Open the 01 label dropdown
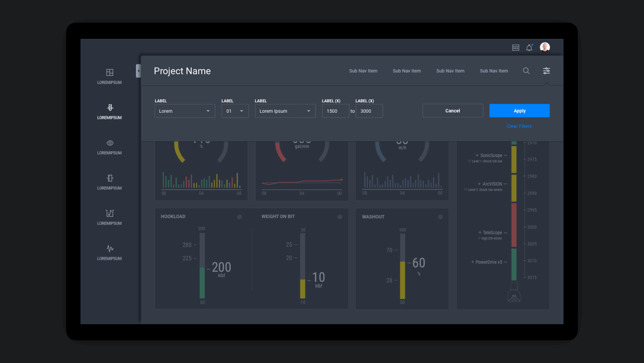644x363 pixels. click(235, 111)
